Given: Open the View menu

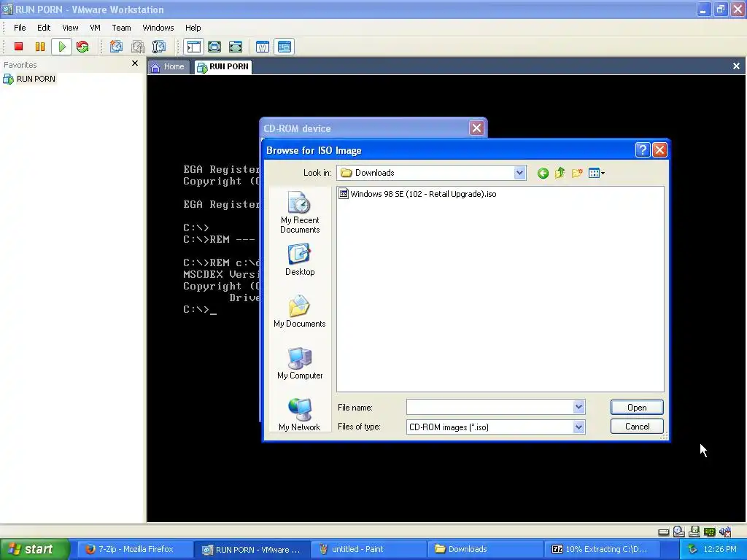Looking at the screenshot, I should [70, 28].
